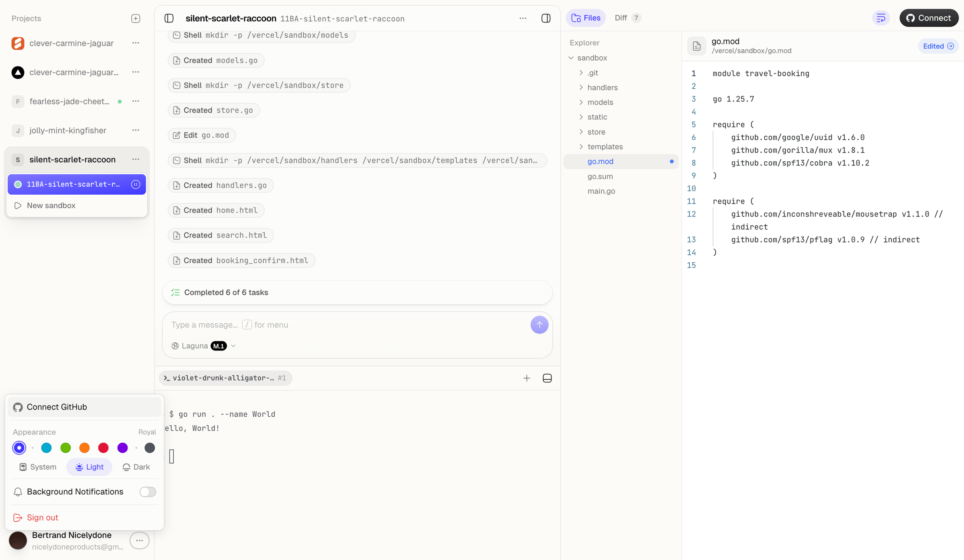This screenshot has height=560, width=964.
Task: Open the Edit go.mod step chip
Action: pos(202,135)
